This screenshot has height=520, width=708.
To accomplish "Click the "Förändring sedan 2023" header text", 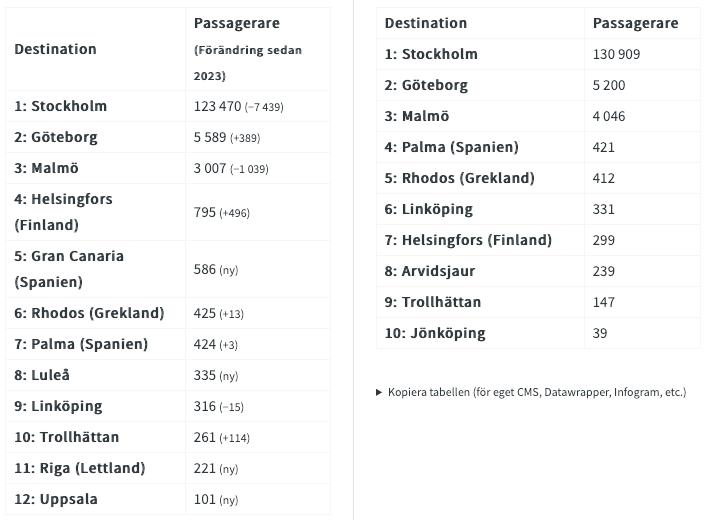I will [248, 62].
